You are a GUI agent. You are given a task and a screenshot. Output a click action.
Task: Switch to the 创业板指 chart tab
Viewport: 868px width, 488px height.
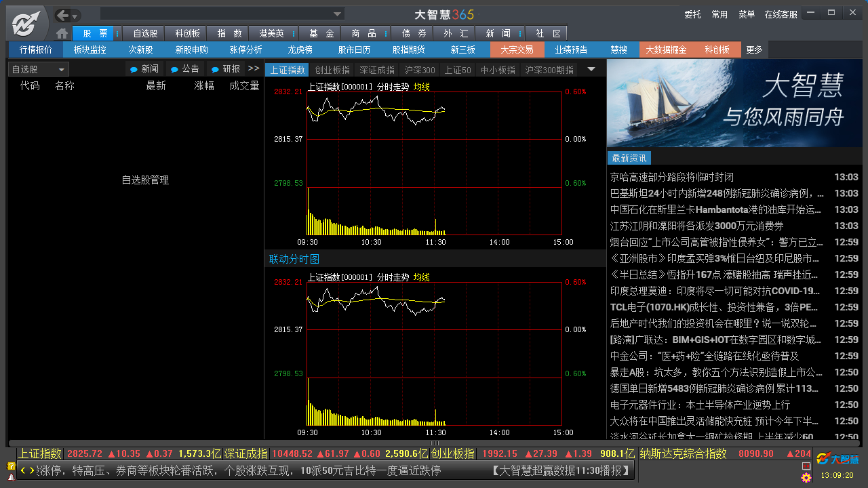tap(332, 70)
